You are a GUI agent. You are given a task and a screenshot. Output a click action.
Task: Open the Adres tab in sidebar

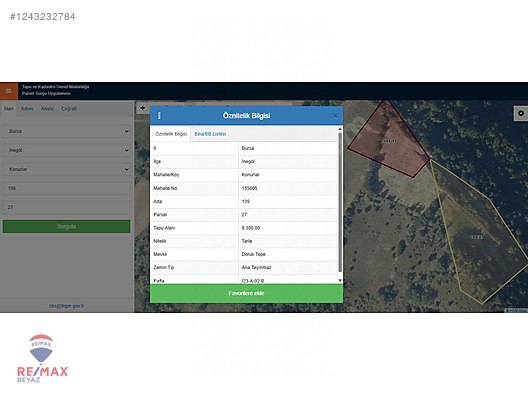27,109
